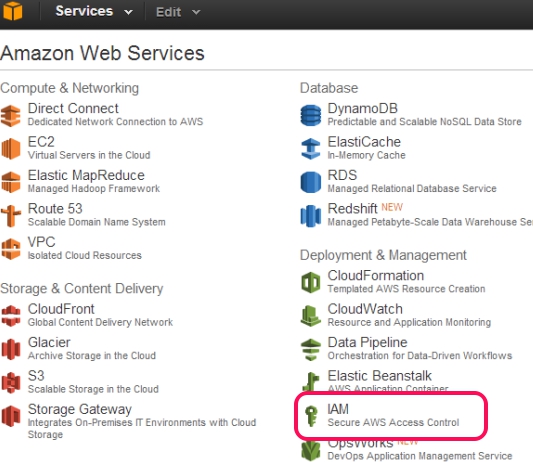Image resolution: width=533 pixels, height=462 pixels.
Task: Expand the Edit dropdown arrow
Action: [x=196, y=12]
